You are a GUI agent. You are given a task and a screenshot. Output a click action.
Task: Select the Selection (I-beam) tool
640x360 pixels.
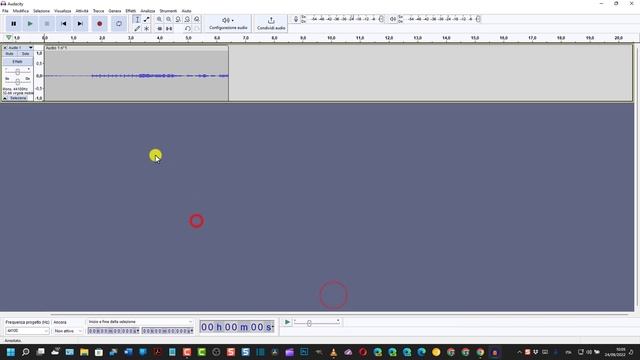(x=137, y=19)
